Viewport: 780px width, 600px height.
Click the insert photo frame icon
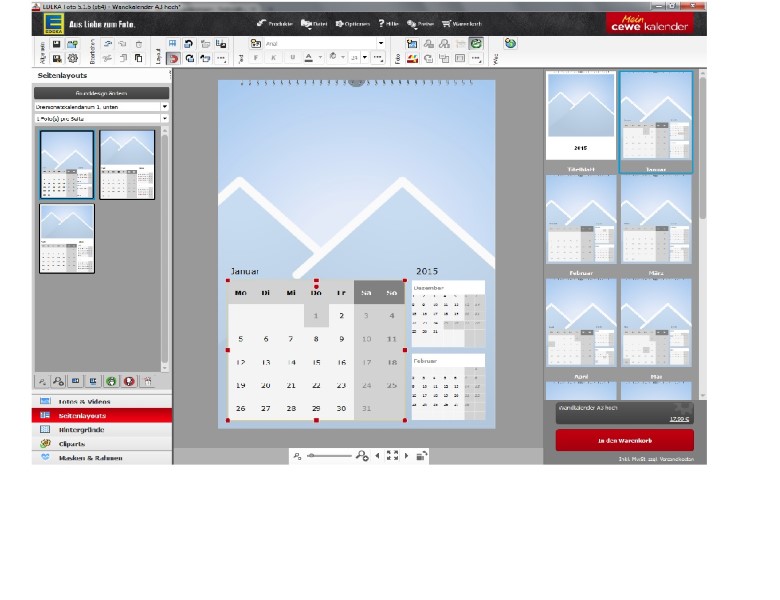pyautogui.click(x=412, y=44)
